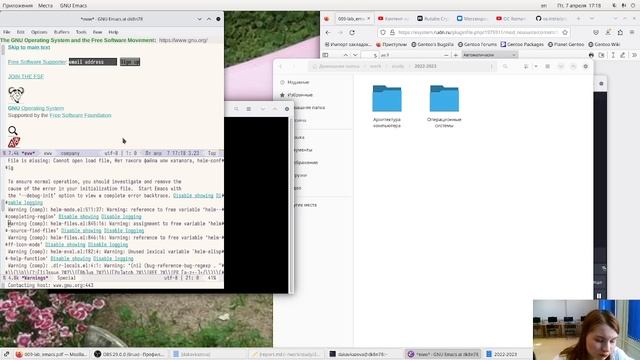Open the Приложения menu in top panel
Viewport: 640px width, 360px height.
click(x=18, y=6)
